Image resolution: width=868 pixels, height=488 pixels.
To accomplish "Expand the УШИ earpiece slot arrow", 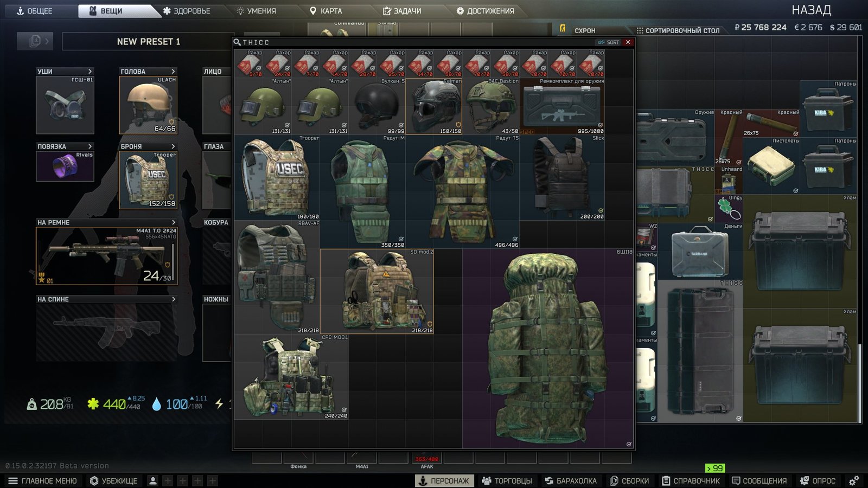I will (x=90, y=71).
